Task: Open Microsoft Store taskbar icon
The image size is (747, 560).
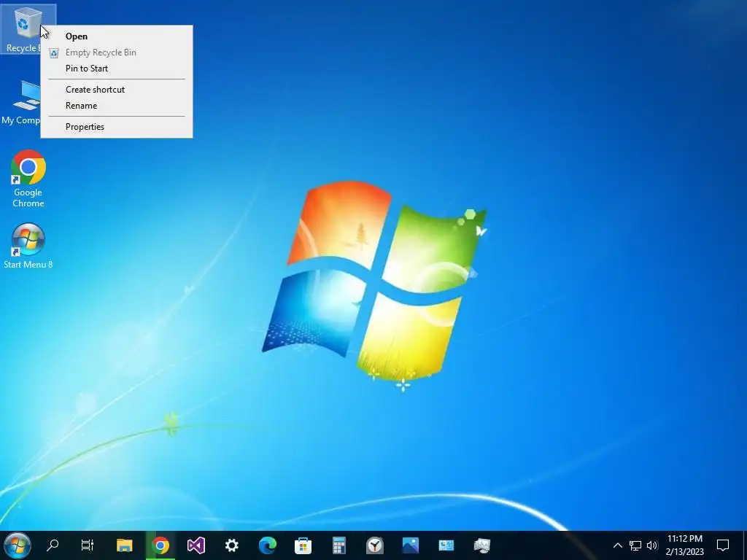Action: click(303, 545)
